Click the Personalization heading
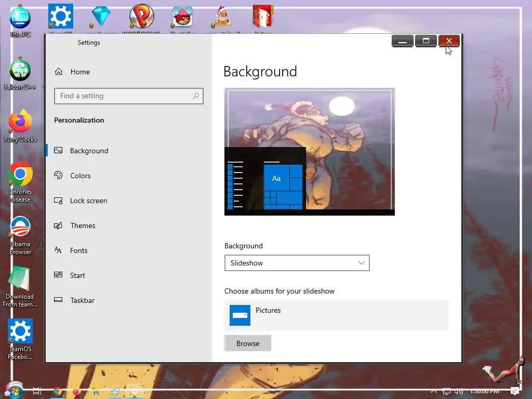 [79, 120]
